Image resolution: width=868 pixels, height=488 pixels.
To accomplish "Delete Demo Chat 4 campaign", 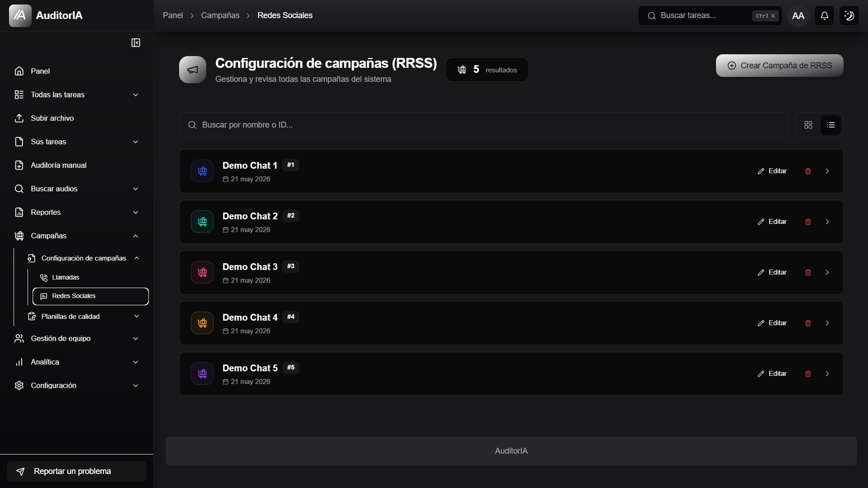I will [808, 323].
